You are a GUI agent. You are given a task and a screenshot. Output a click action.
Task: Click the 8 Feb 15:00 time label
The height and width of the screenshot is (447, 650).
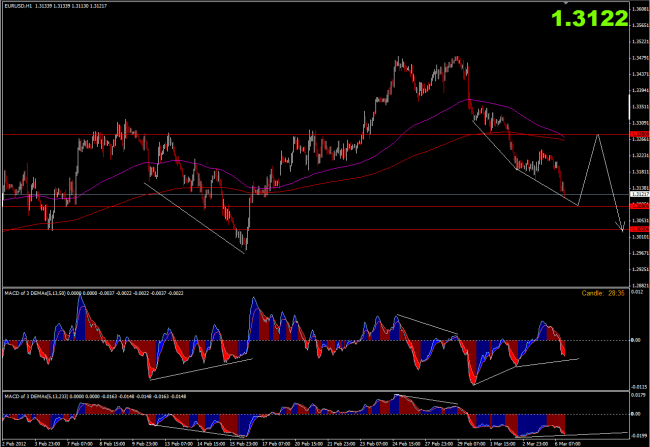click(112, 444)
